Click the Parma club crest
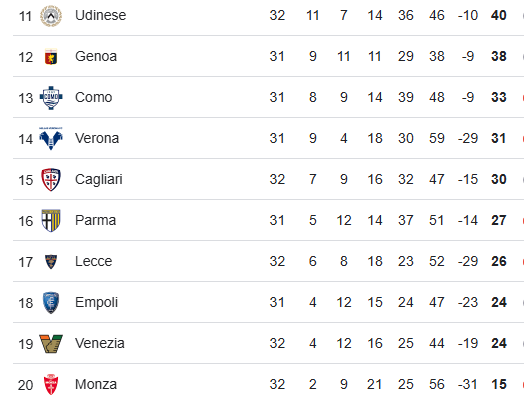 pos(51,221)
